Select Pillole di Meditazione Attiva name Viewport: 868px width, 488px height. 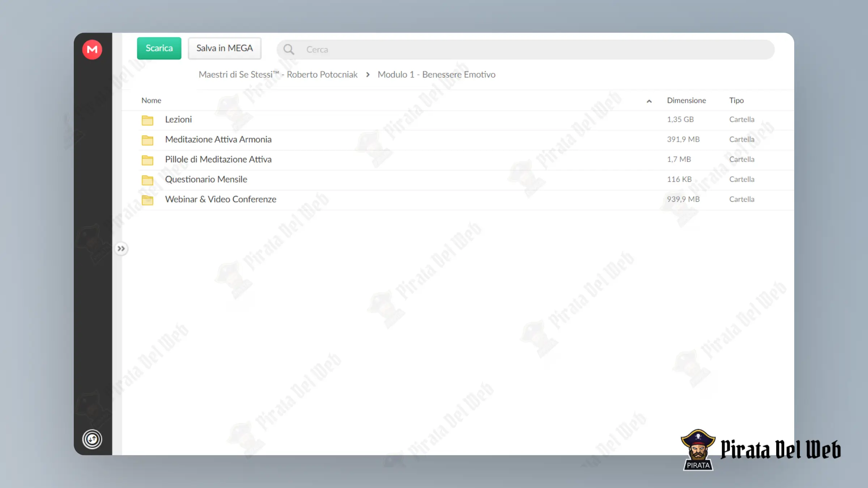[218, 159]
